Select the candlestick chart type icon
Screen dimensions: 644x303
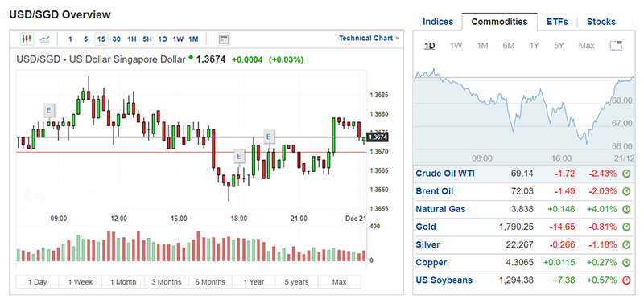click(x=27, y=39)
